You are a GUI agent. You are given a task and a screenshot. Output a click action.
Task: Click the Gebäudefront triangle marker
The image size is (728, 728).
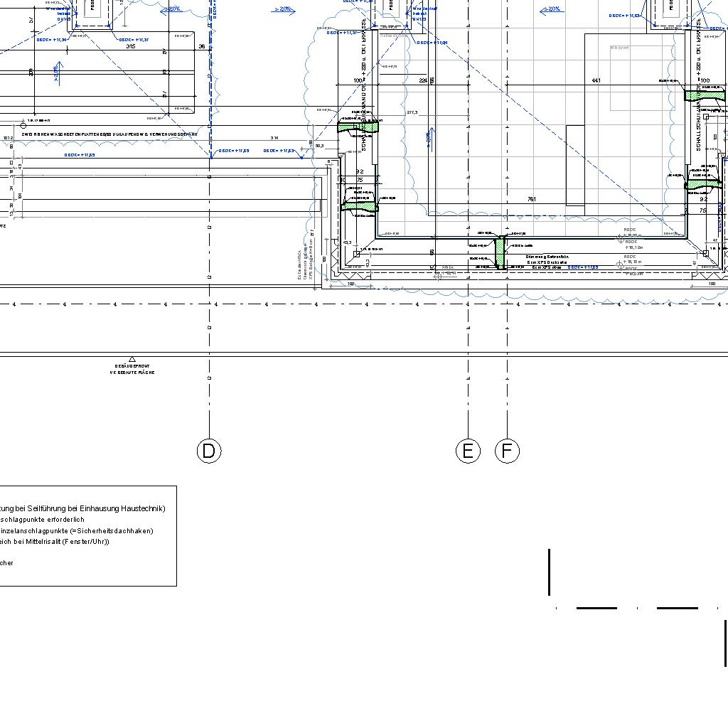(x=132, y=359)
